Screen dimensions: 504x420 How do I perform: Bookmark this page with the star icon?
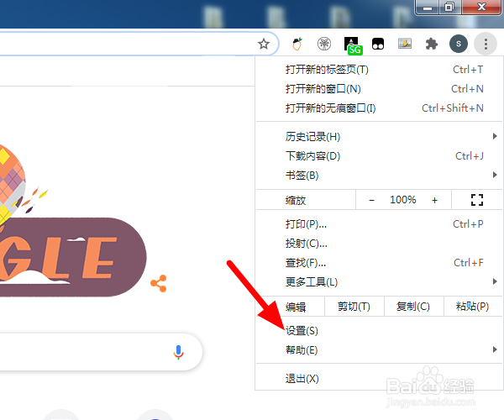click(x=264, y=44)
